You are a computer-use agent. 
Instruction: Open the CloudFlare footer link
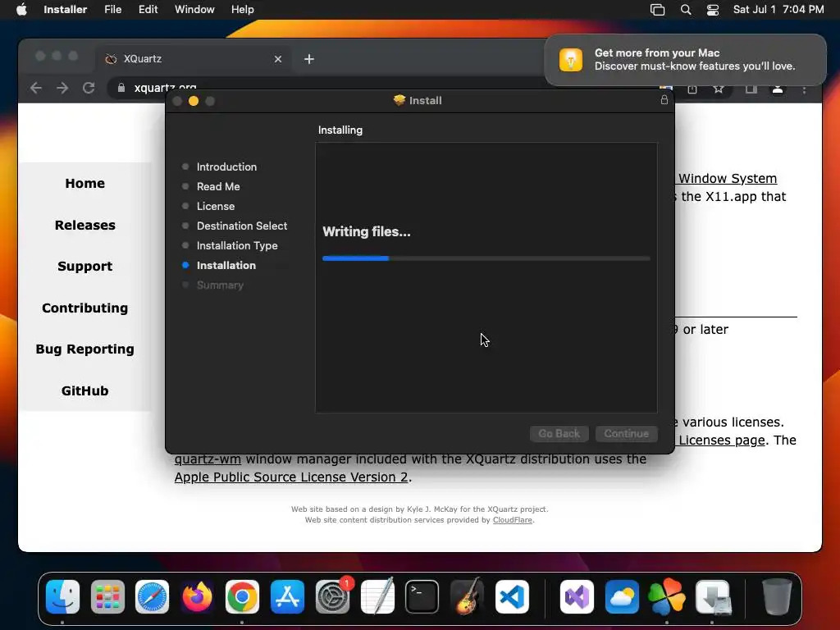[x=512, y=519]
